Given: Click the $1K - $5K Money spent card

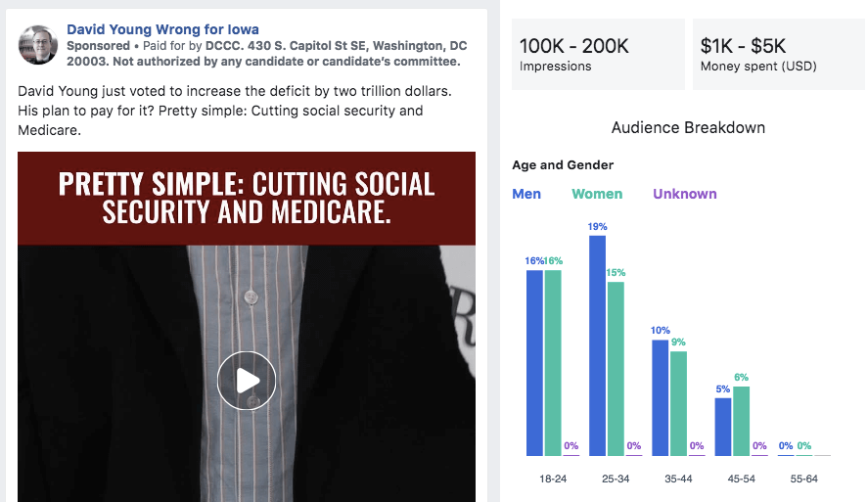Looking at the screenshot, I should [778, 54].
